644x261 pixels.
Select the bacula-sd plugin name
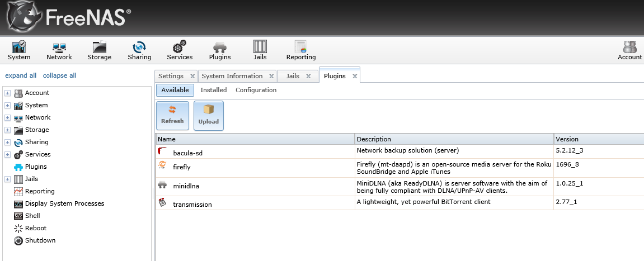point(187,153)
